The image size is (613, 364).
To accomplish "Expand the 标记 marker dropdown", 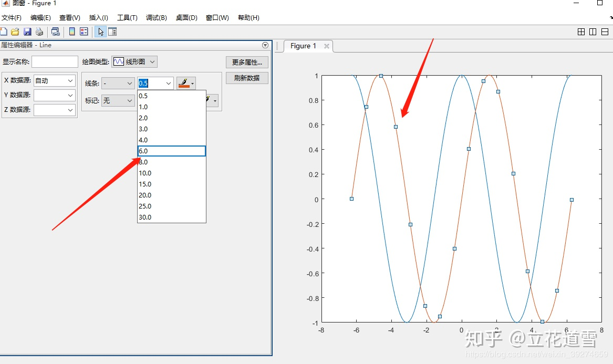I will [118, 100].
